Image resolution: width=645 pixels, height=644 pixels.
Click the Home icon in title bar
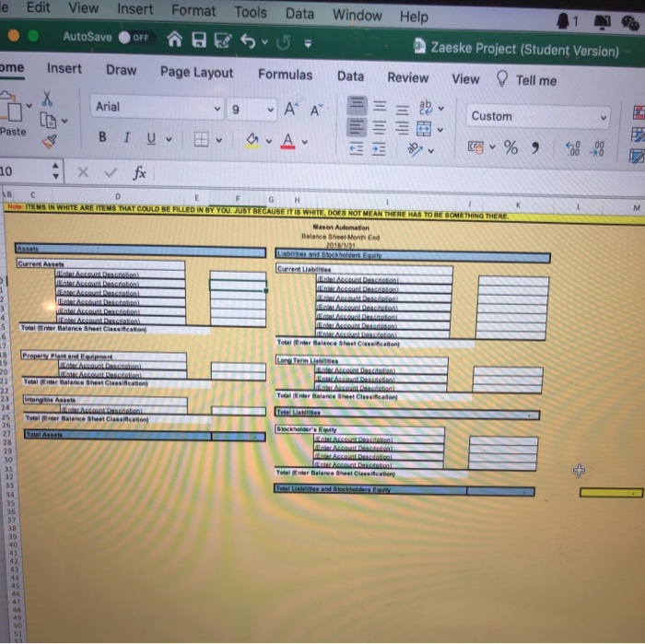(x=175, y=40)
